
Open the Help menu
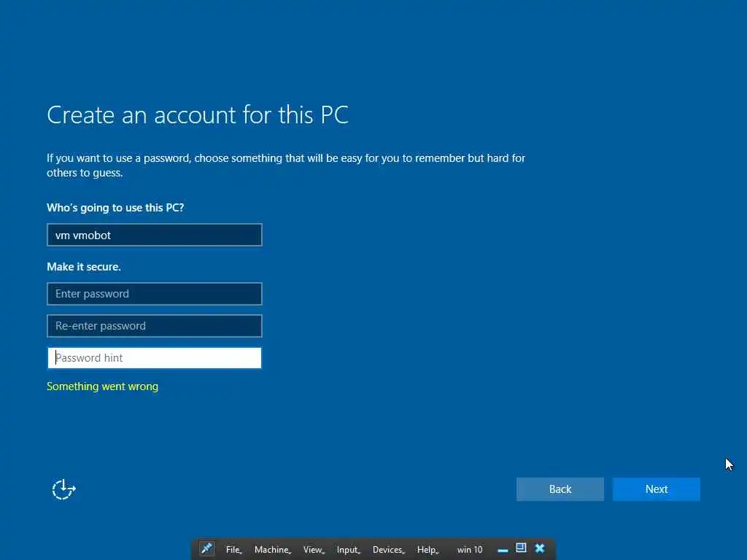pos(427,550)
